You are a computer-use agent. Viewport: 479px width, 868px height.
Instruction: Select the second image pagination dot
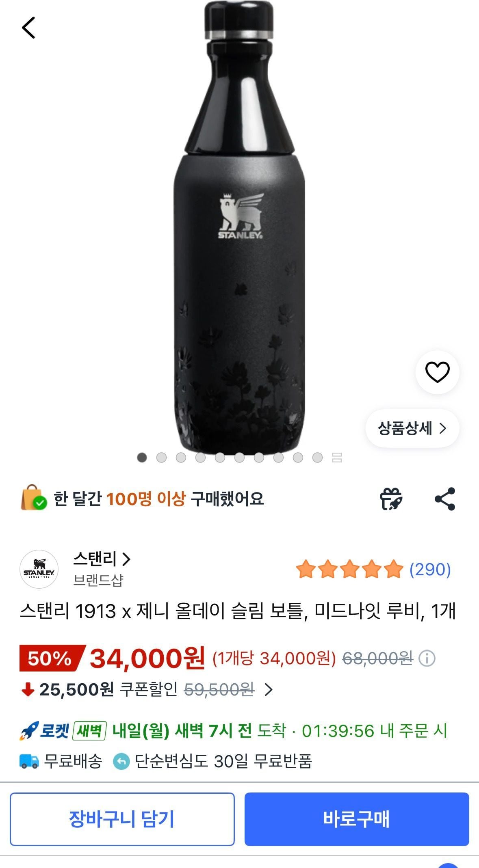[x=161, y=458]
